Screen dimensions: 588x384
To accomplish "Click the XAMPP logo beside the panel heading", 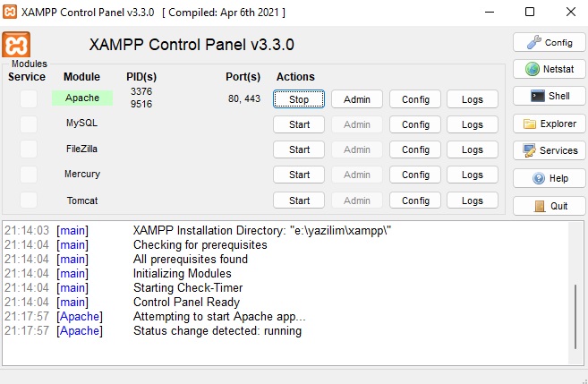I will point(16,45).
